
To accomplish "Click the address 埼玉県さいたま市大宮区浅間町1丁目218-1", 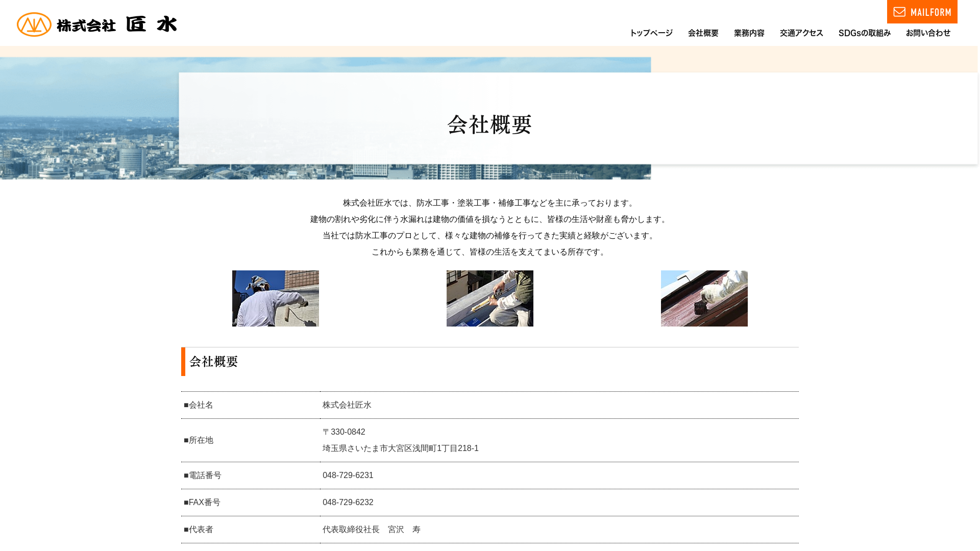I will (x=401, y=448).
